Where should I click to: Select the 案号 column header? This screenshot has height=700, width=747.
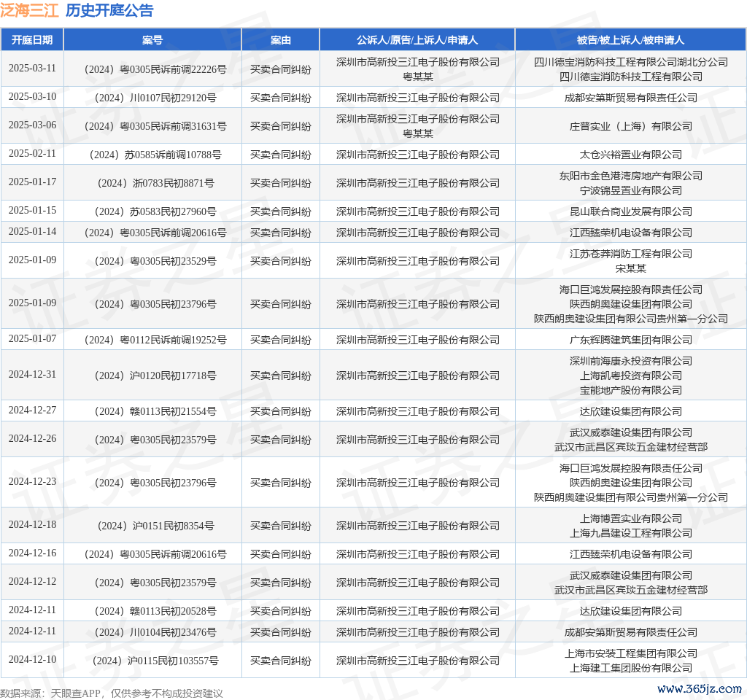pos(152,40)
